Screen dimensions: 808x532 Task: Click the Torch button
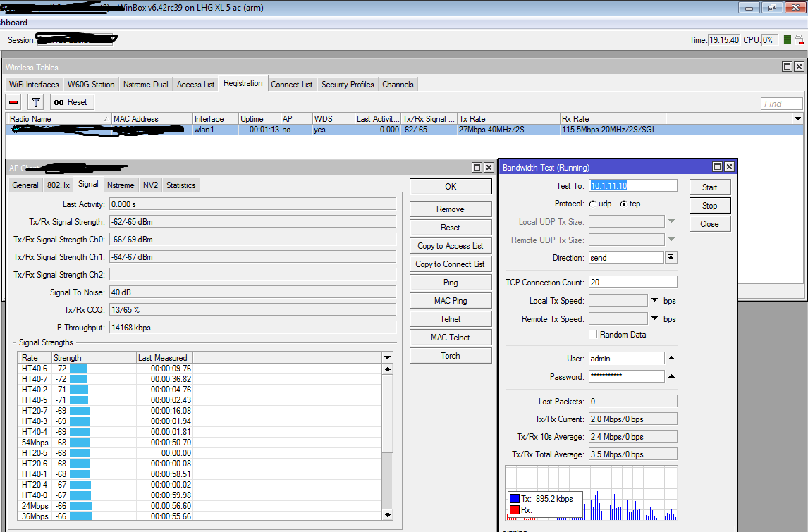[x=451, y=356]
